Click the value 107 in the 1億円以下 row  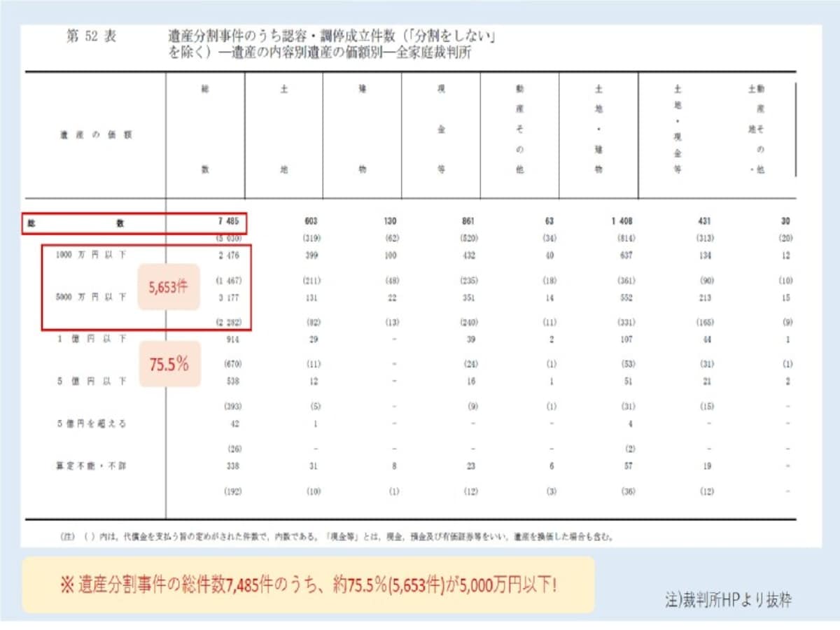point(626,339)
